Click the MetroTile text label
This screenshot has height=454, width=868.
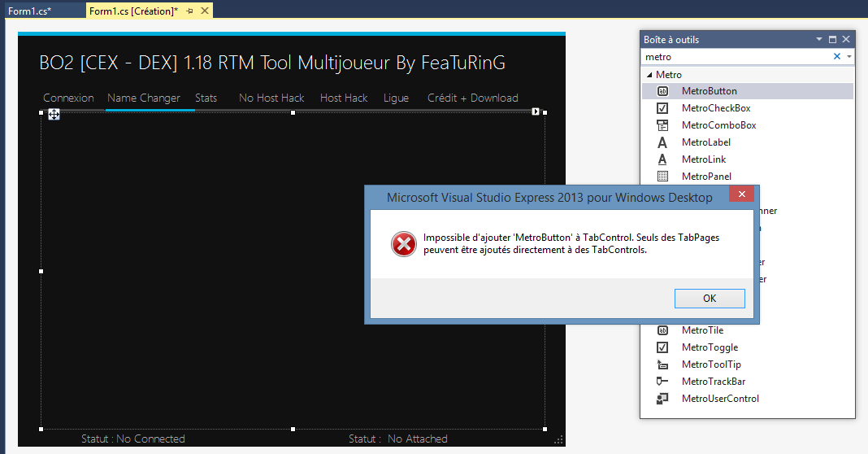(702, 330)
